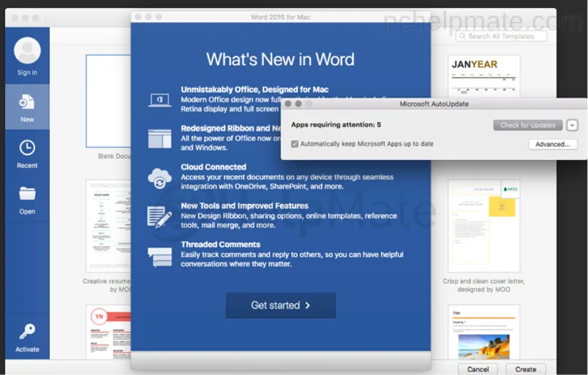Click the Apps requiring attention: 5 text
This screenshot has width=588, height=375.
click(x=336, y=125)
